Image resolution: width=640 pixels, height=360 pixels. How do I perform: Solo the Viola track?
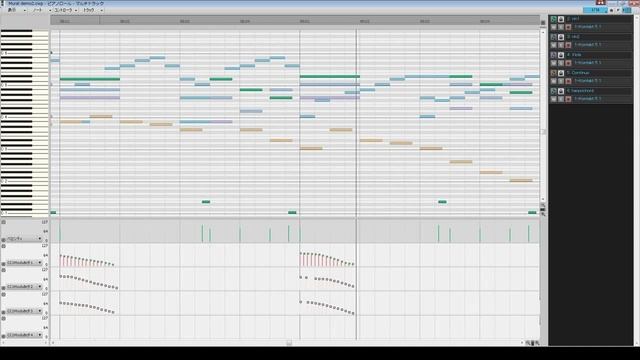(x=561, y=63)
